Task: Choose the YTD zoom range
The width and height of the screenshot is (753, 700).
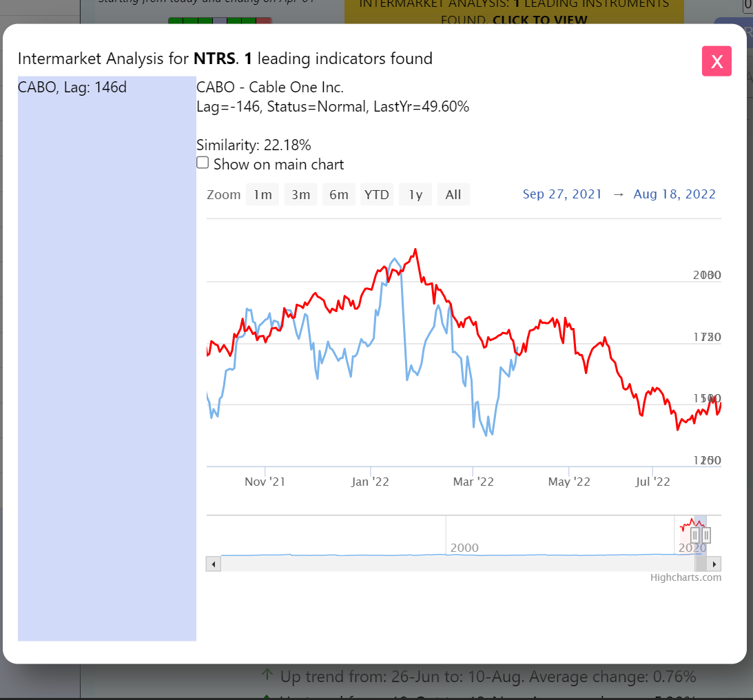Action: pos(377,195)
